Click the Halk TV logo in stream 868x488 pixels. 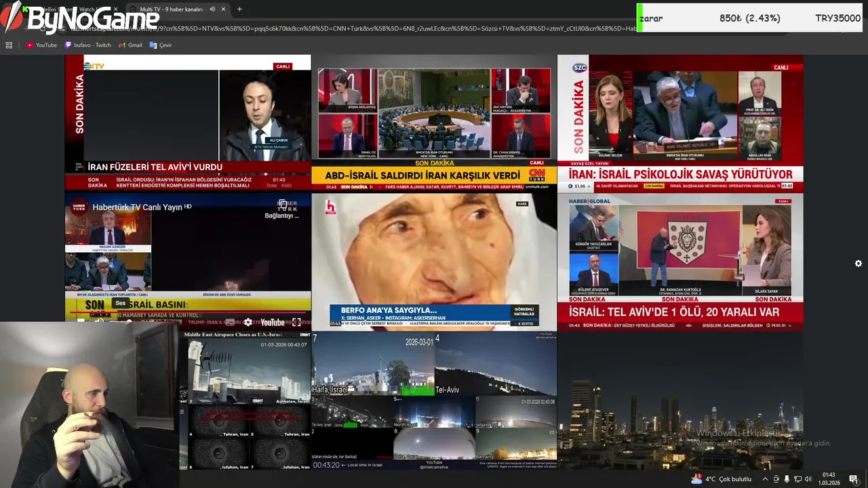(x=331, y=207)
